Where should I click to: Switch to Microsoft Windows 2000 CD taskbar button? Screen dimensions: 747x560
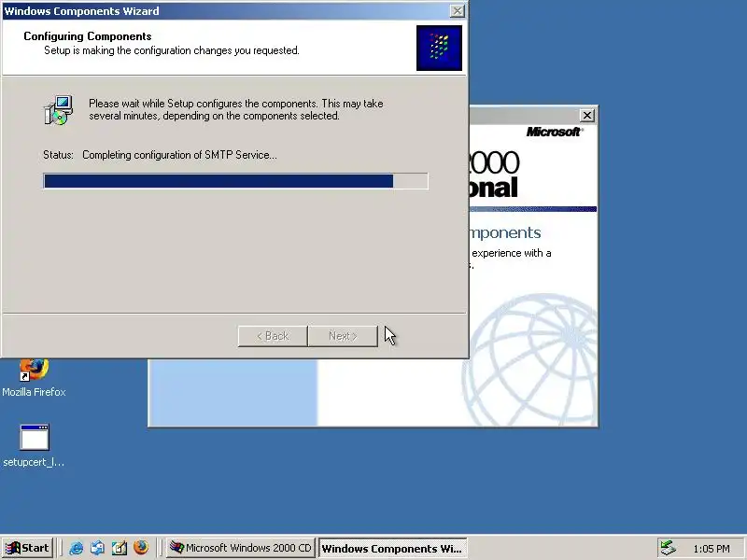click(241, 548)
